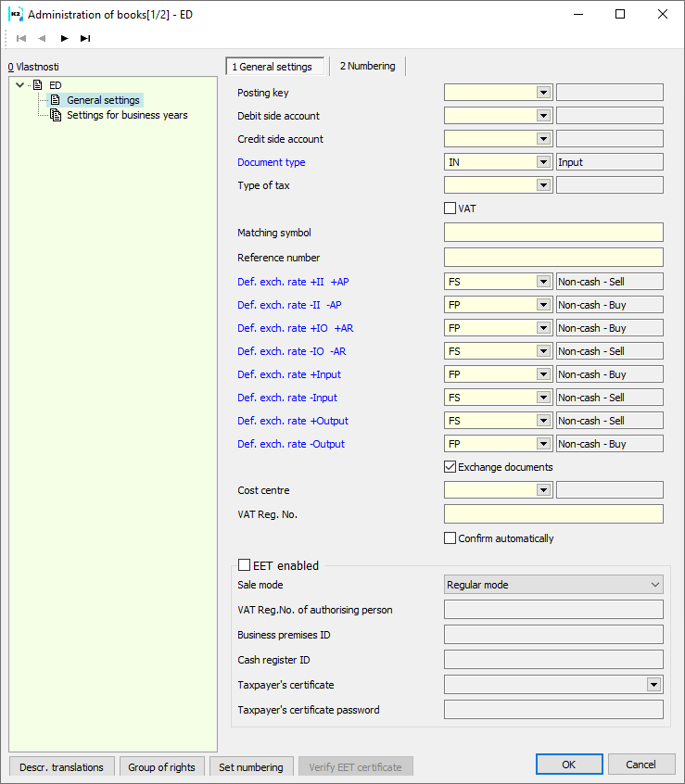
Task: Switch to the 1 General settings tab
Action: (x=275, y=67)
